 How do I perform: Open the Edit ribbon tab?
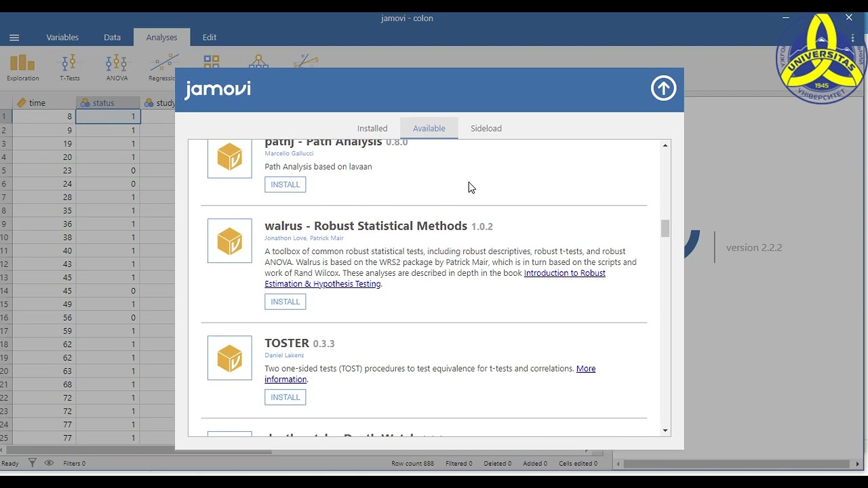click(210, 37)
